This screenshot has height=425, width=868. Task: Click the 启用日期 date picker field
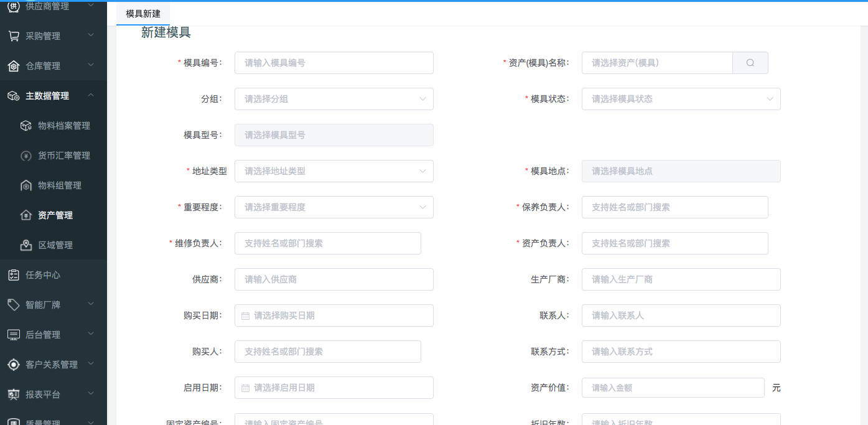click(x=334, y=388)
